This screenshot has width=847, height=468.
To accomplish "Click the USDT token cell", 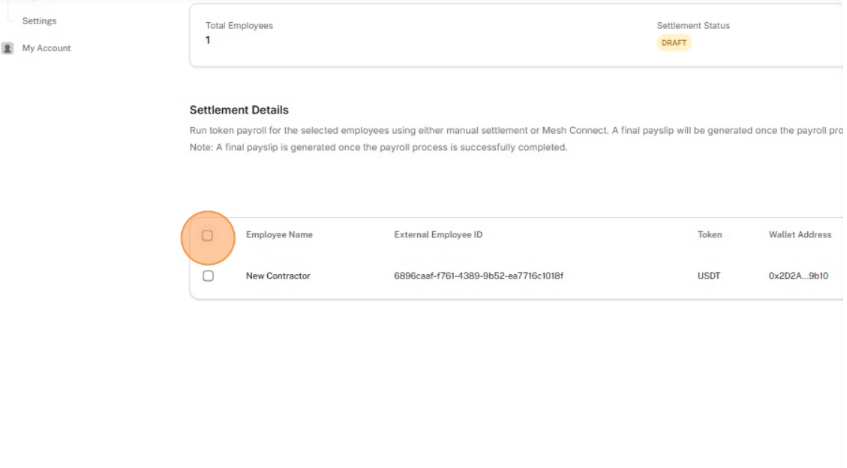I will (x=709, y=276).
